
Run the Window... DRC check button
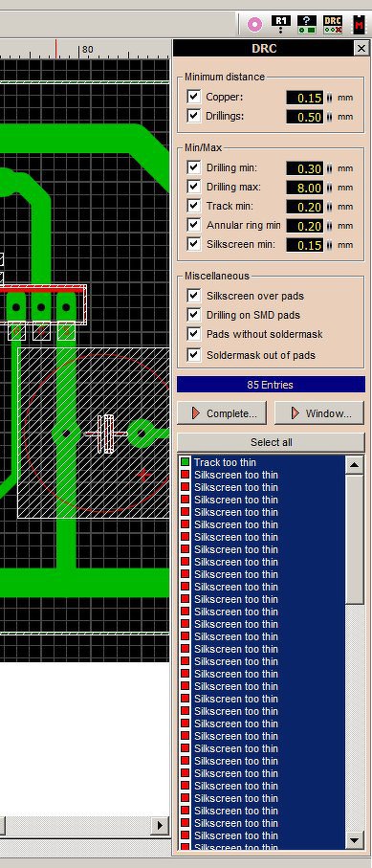coord(319,413)
